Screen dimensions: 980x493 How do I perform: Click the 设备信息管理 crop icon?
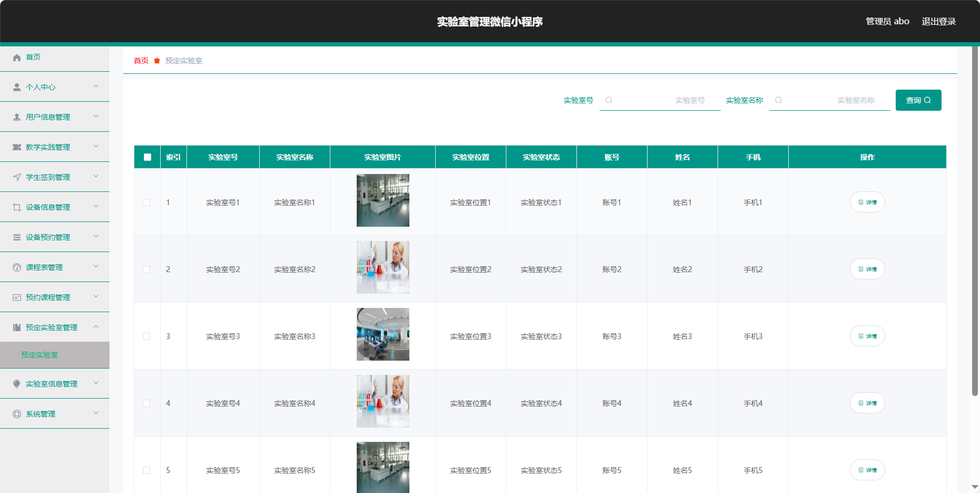tap(17, 207)
